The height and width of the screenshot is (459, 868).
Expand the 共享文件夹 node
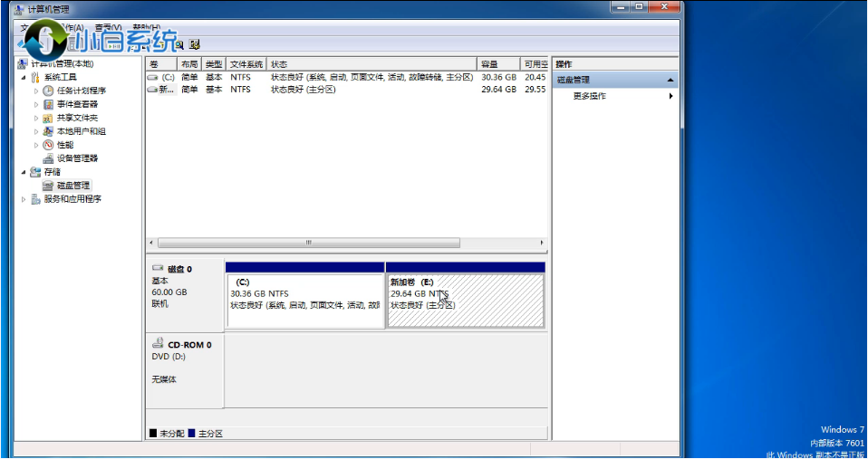pyautogui.click(x=36, y=118)
